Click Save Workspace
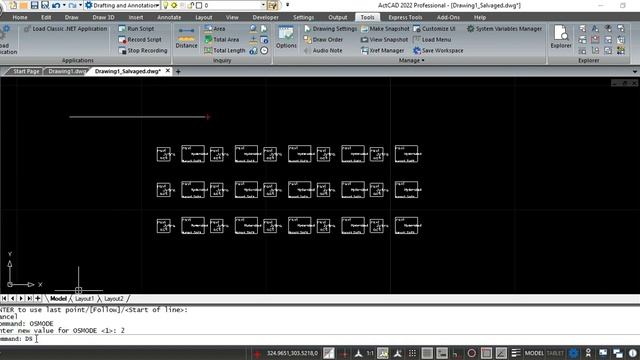This screenshot has height=360, width=640. coord(438,51)
